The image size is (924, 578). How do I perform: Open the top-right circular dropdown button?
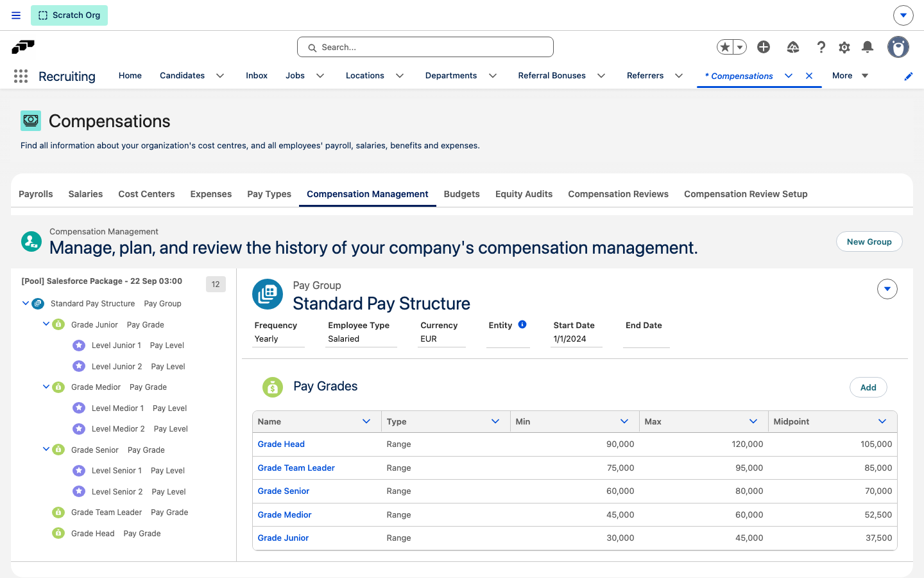tap(903, 15)
